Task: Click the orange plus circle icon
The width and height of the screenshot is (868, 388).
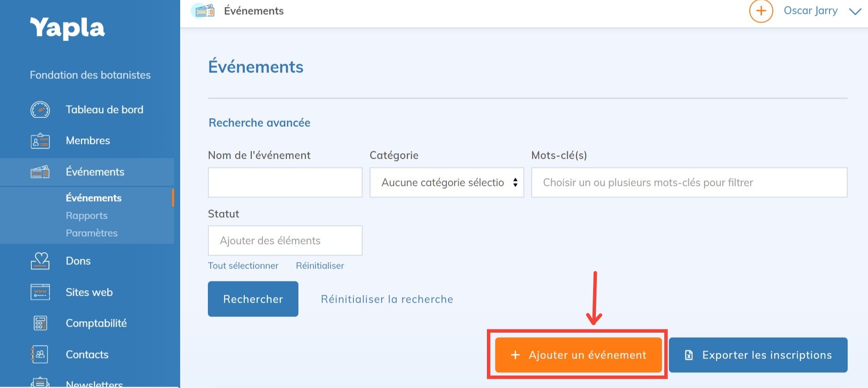Action: (x=761, y=11)
